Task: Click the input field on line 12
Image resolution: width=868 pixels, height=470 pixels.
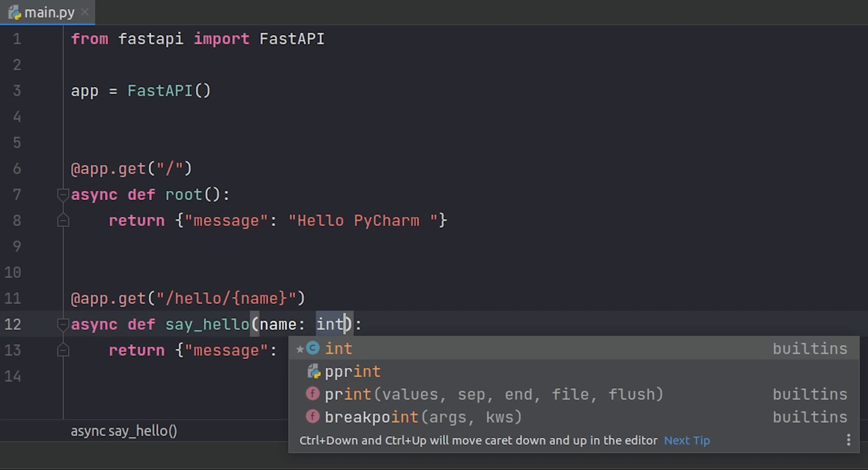Action: pos(345,324)
